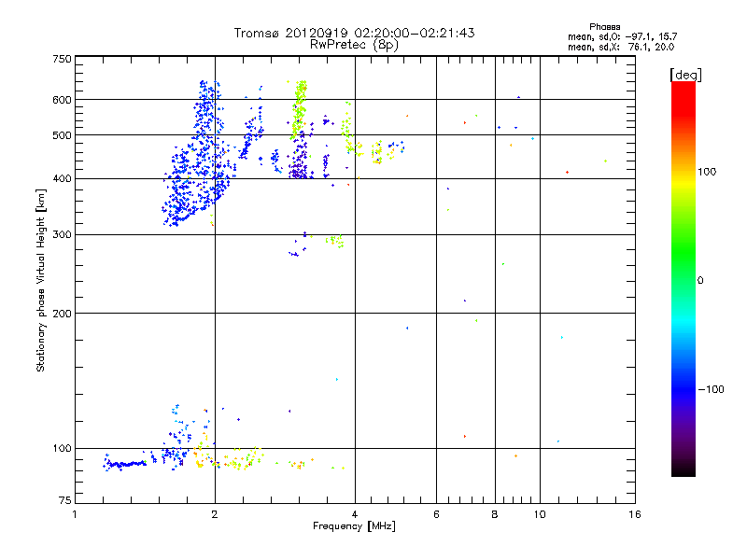Select the mean, sd,O: -97.1, 15.7 line
This screenshot has height=560, width=747.
(x=622, y=36)
